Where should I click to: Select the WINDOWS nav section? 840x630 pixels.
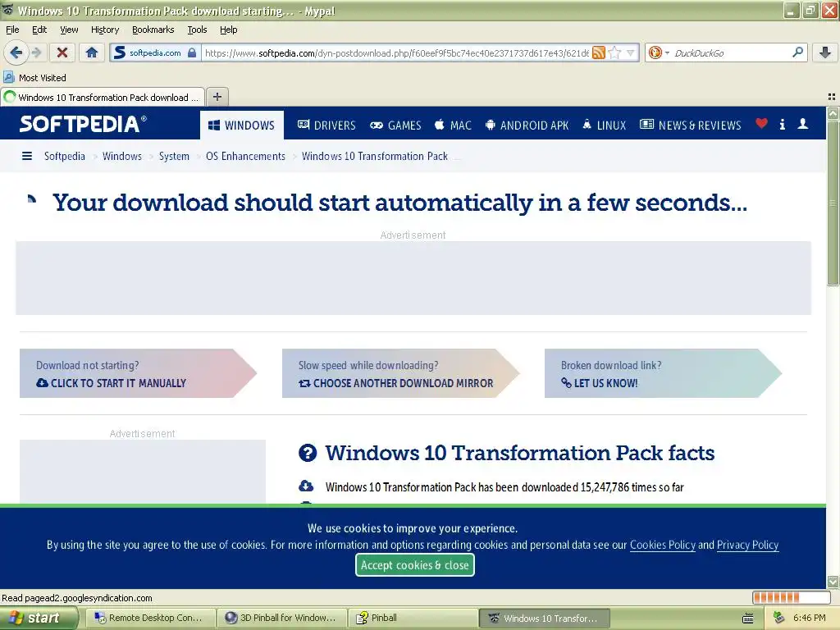pyautogui.click(x=242, y=125)
